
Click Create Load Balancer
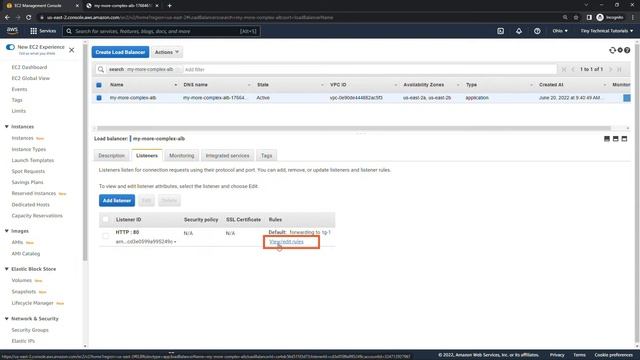tap(120, 52)
